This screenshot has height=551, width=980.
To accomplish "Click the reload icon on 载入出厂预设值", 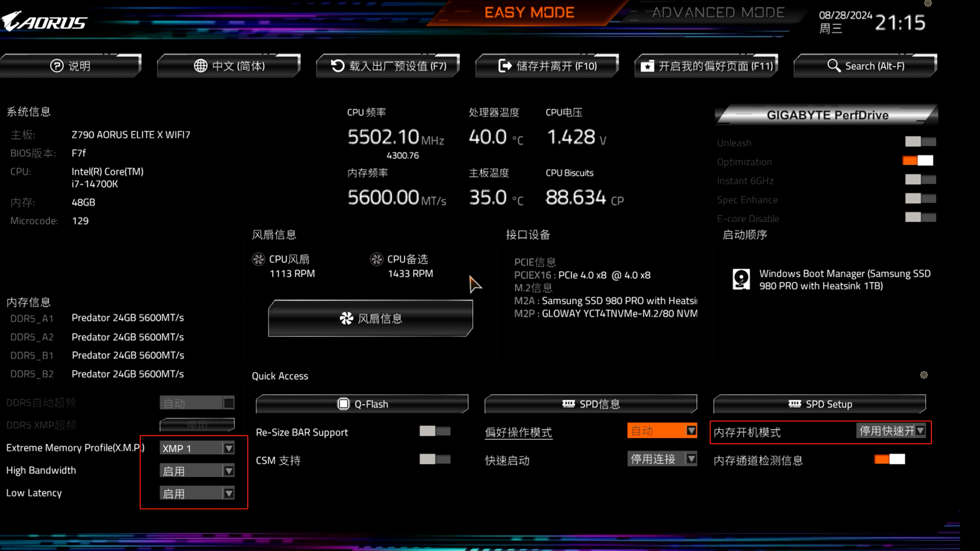I will (x=337, y=66).
